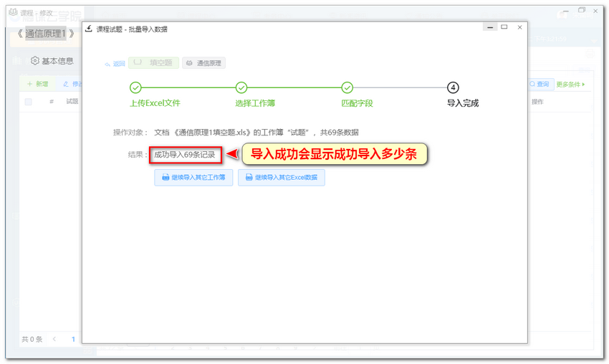The width and height of the screenshot is (609, 364).
Task: Click step 1 上传Excel文件 check icon
Action: (x=135, y=88)
